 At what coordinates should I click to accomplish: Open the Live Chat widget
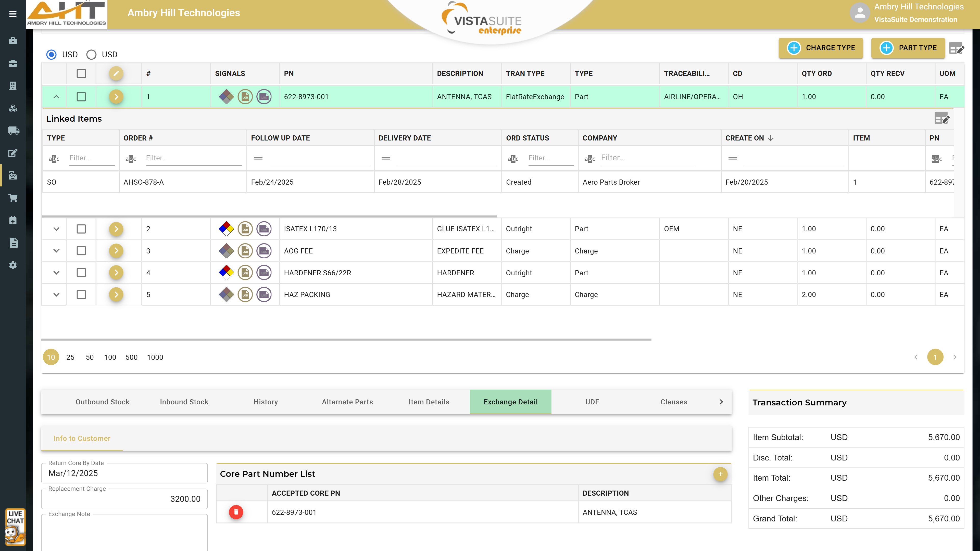click(x=15, y=527)
